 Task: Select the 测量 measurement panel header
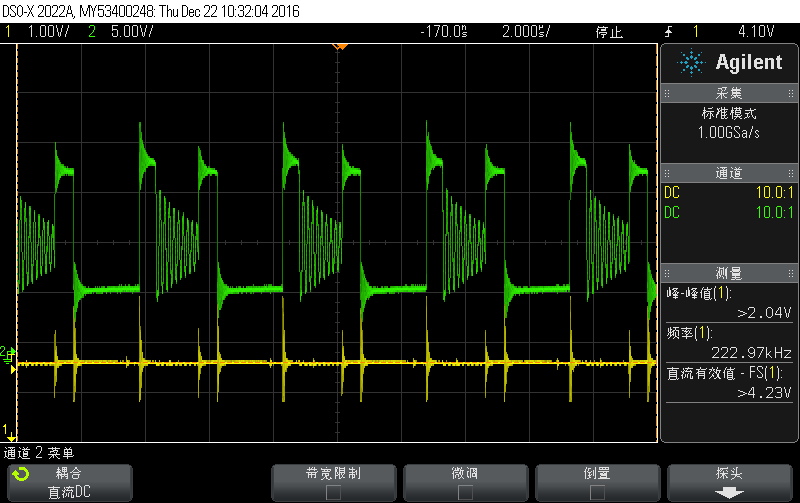pyautogui.click(x=729, y=273)
